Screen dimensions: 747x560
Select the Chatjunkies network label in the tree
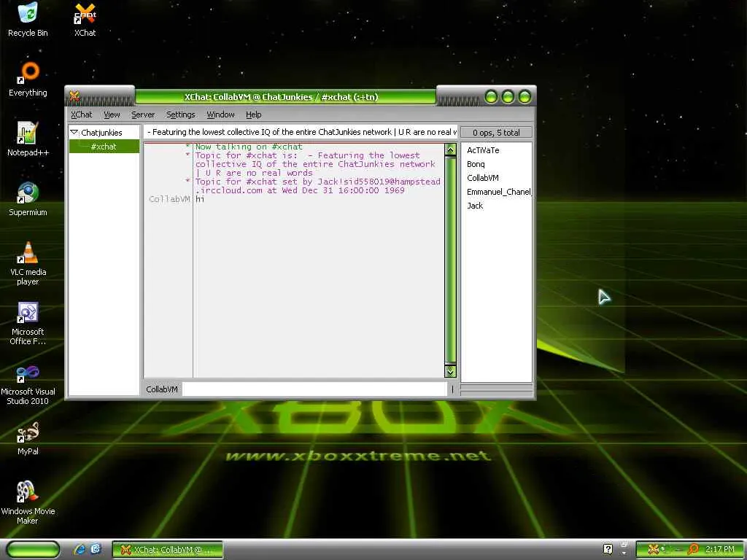(x=101, y=133)
